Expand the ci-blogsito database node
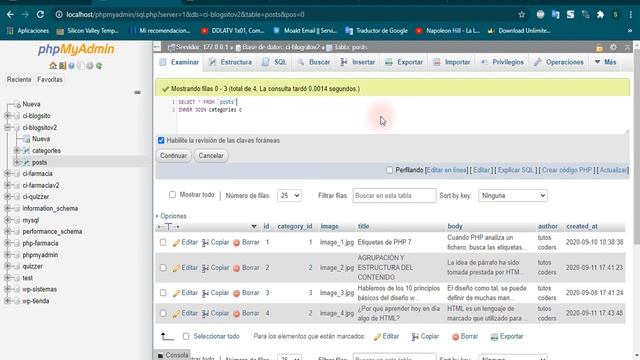Image resolution: width=640 pixels, height=360 pixels. (x=7, y=116)
